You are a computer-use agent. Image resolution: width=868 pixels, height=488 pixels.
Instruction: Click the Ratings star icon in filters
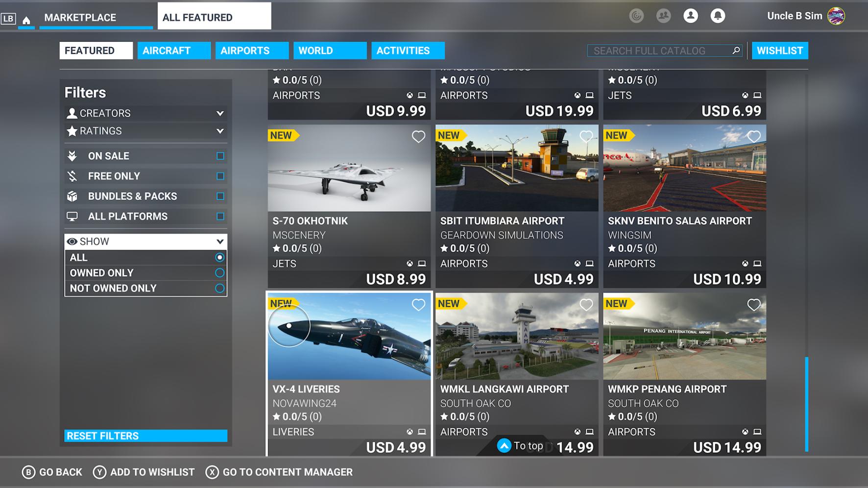72,131
